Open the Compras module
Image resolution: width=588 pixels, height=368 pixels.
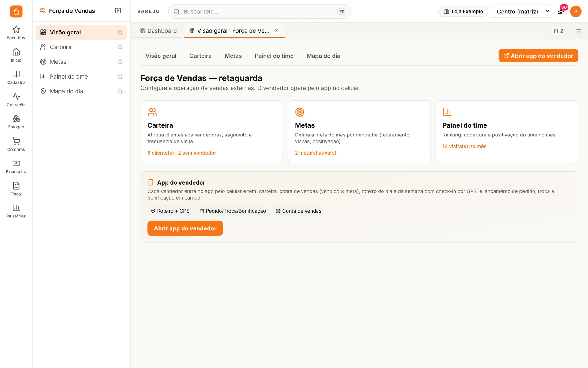[x=16, y=144]
